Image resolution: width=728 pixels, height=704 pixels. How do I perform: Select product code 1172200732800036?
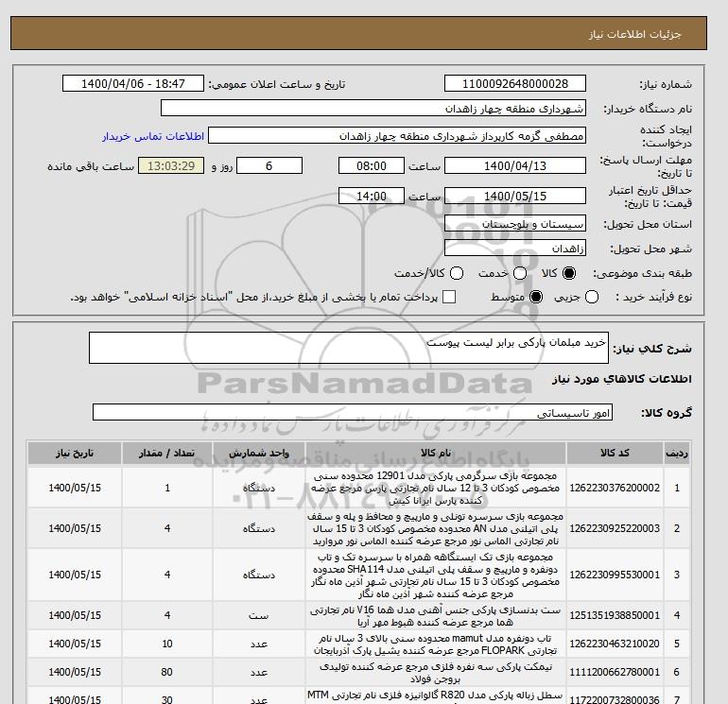[x=615, y=699]
